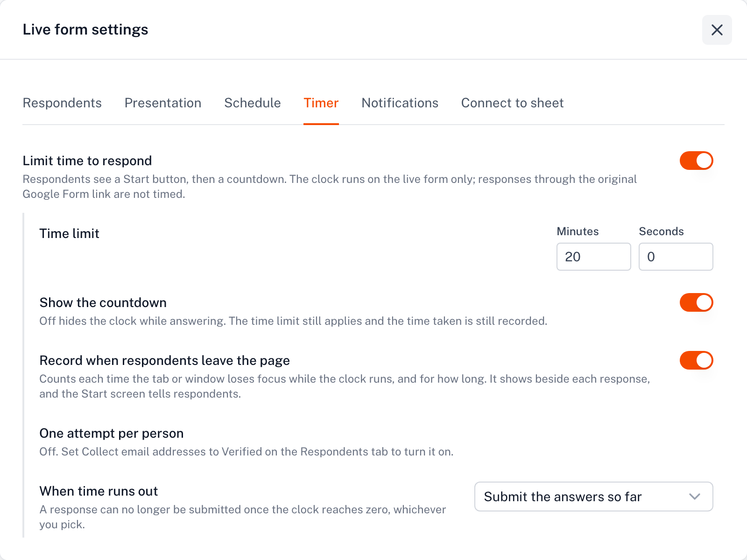Viewport: 747px width, 560px height.
Task: Click Limit time to respond heading
Action: point(87,161)
